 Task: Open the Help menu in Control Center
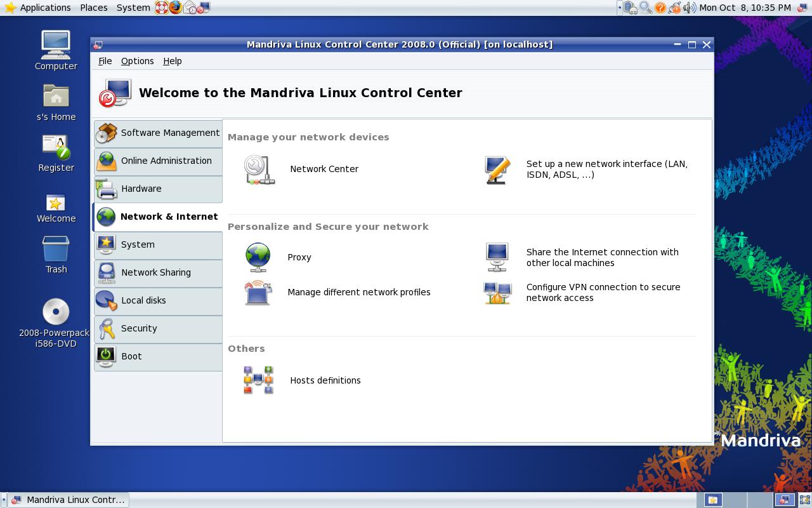pos(173,61)
